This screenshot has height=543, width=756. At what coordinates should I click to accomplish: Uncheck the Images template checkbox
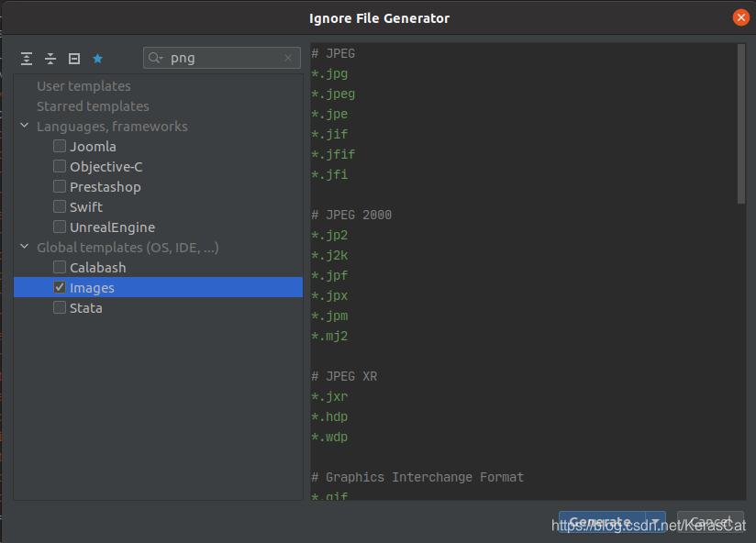tap(60, 287)
